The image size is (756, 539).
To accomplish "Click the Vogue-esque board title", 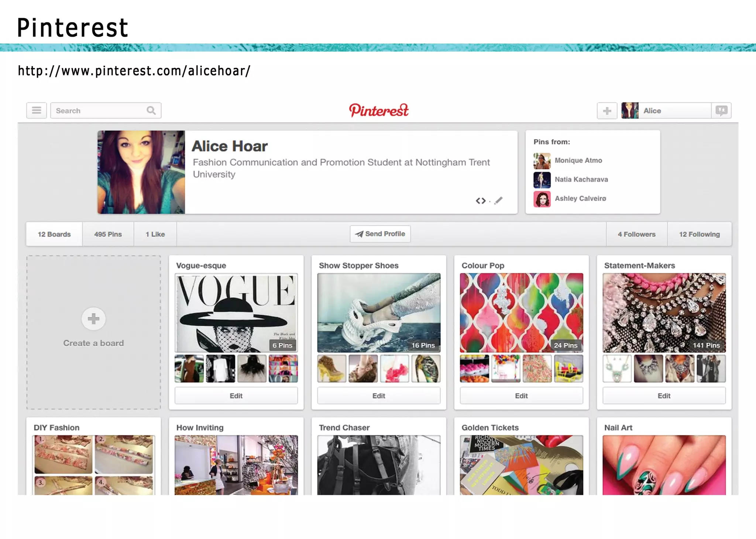I will pos(201,265).
